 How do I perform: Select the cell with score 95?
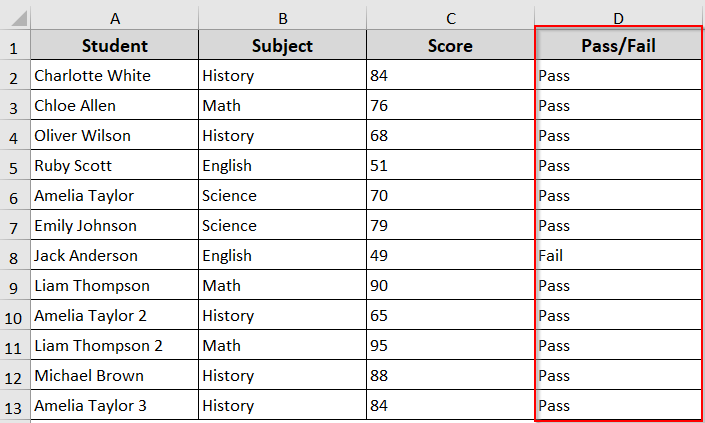450,346
